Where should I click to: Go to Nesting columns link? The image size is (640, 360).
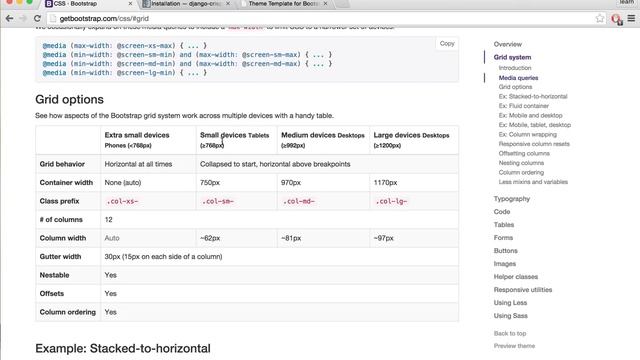point(521,163)
